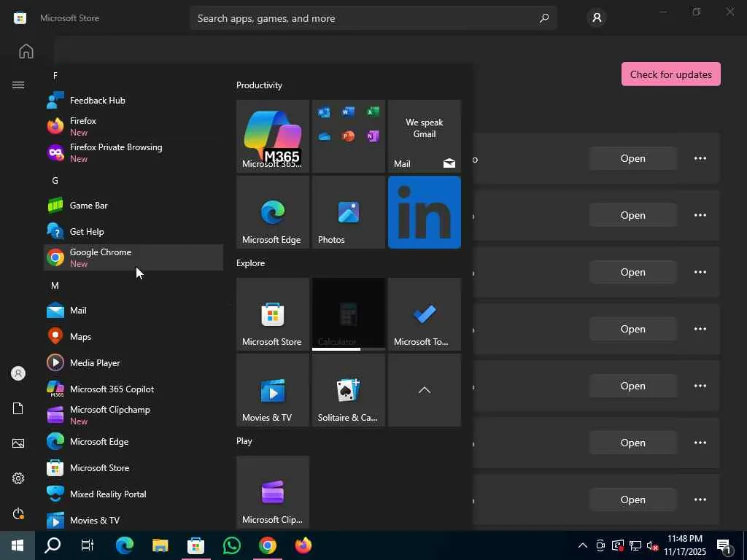Open the muted volume tray icon
The width and height of the screenshot is (747, 560).
(x=653, y=545)
